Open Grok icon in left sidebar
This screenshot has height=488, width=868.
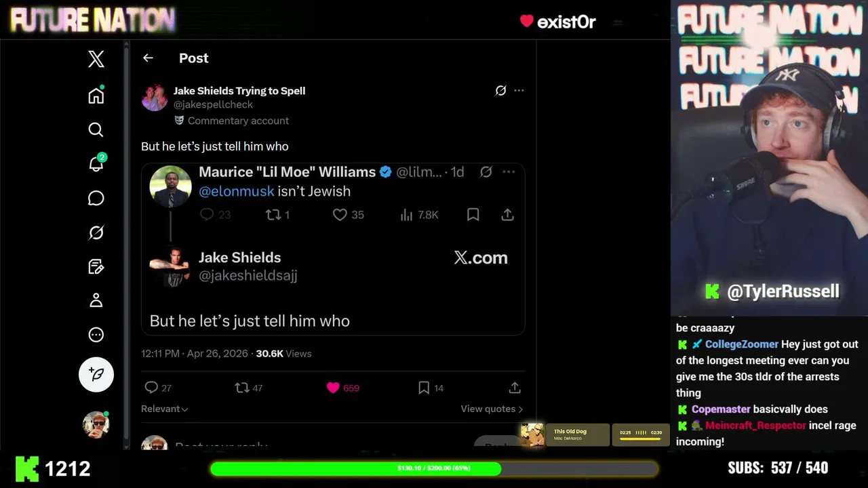[96, 232]
